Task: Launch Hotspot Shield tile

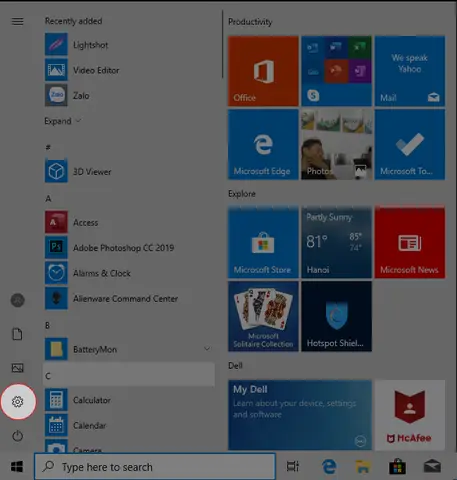Action: tap(336, 316)
